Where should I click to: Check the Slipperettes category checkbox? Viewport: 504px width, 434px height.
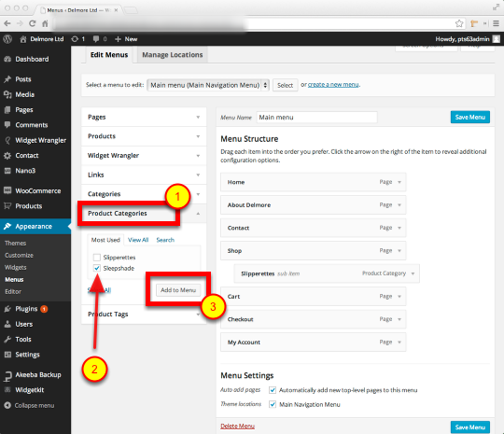coord(97,258)
